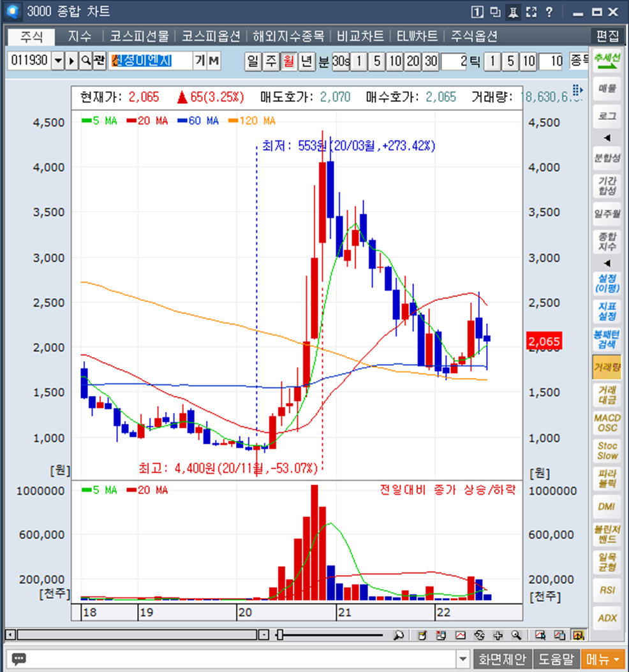Select the 30s interval toggle

[x=341, y=61]
